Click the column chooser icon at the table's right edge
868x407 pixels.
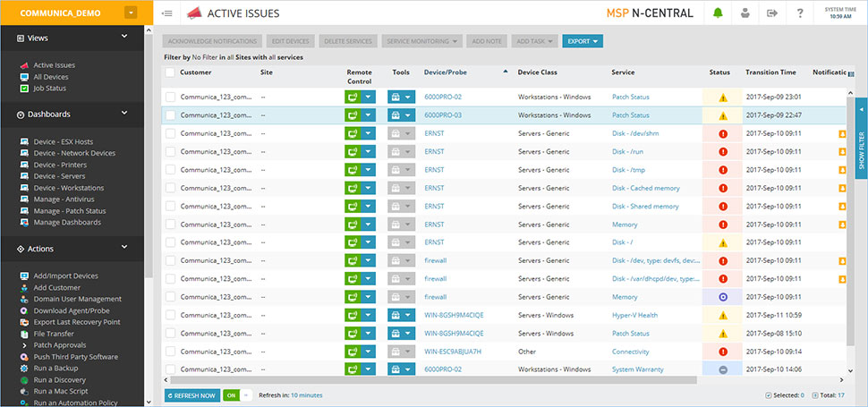click(851, 74)
